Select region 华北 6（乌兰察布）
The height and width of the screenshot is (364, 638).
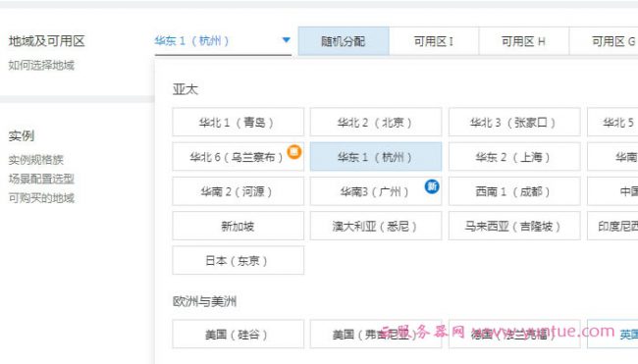[239, 157]
